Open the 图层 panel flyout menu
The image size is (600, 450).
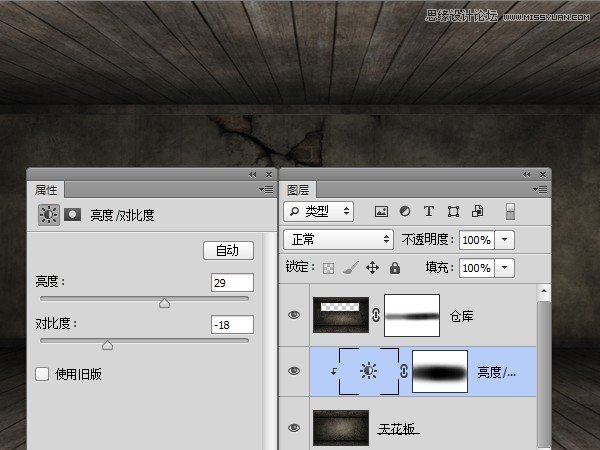(x=540, y=189)
